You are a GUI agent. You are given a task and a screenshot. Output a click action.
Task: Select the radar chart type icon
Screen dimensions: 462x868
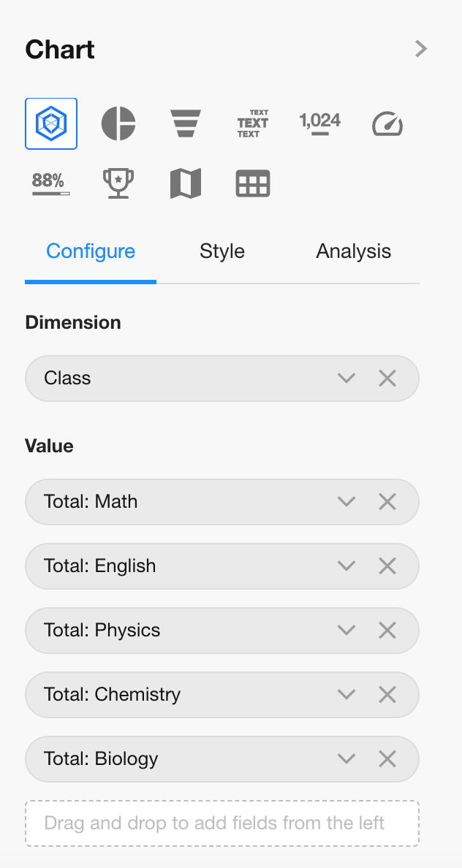[x=51, y=123]
